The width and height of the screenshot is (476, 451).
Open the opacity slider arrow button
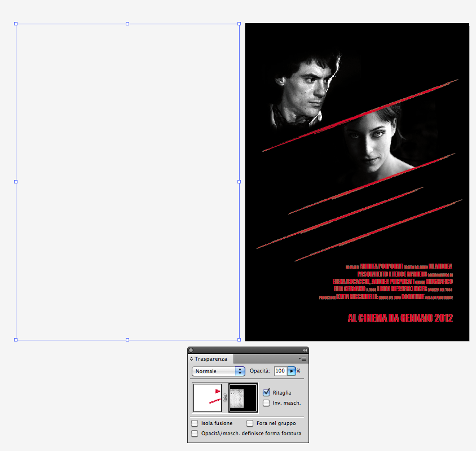pos(292,371)
